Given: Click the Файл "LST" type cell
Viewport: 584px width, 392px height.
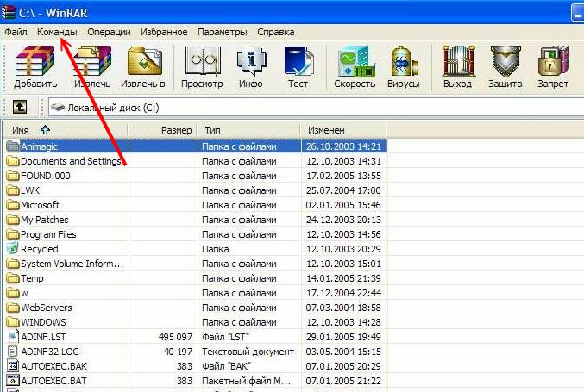Looking at the screenshot, I should pyautogui.click(x=226, y=337).
